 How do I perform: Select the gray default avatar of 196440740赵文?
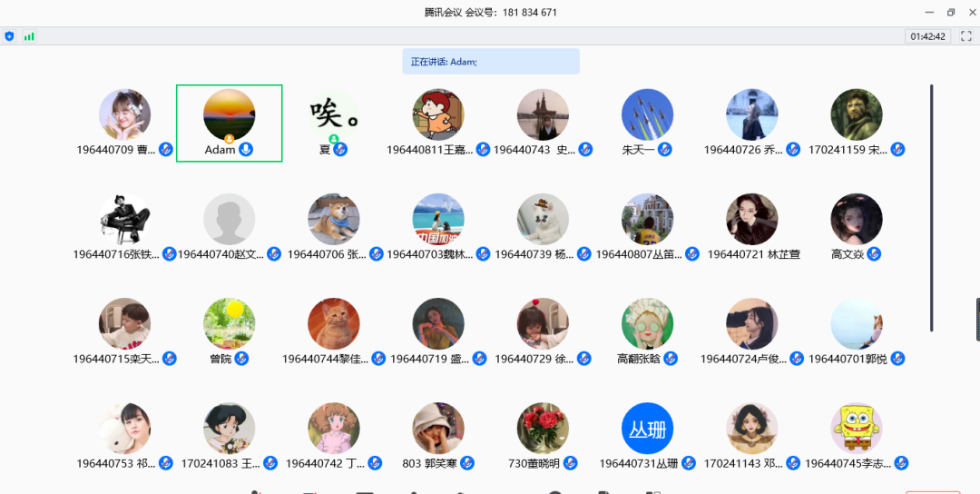click(x=230, y=220)
